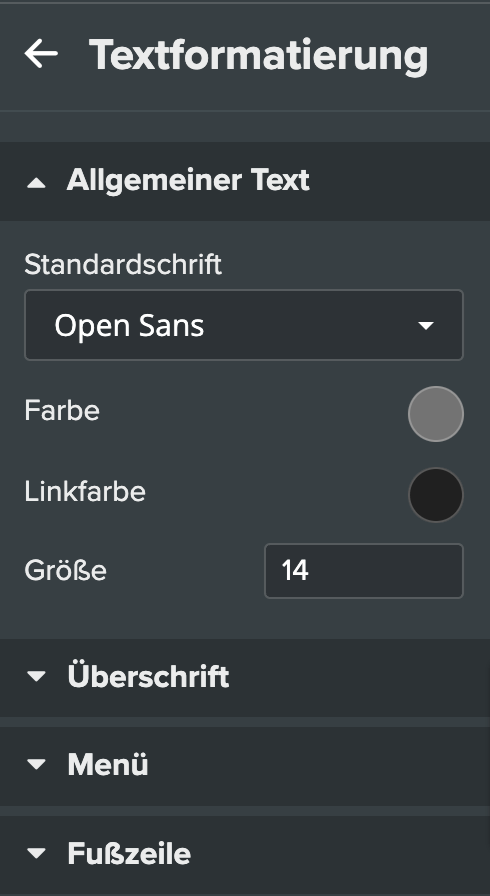Click the Größe input field showing 14
The image size is (490, 896).
[364, 571]
